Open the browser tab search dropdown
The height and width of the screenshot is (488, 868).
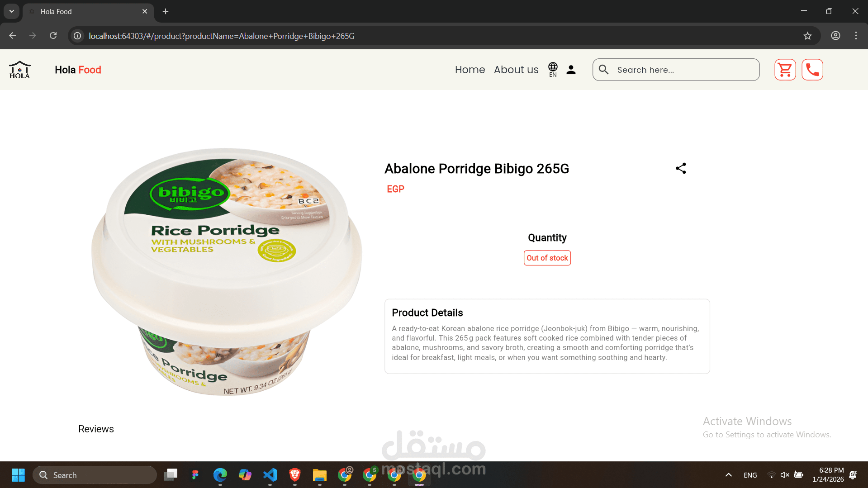[x=12, y=11]
